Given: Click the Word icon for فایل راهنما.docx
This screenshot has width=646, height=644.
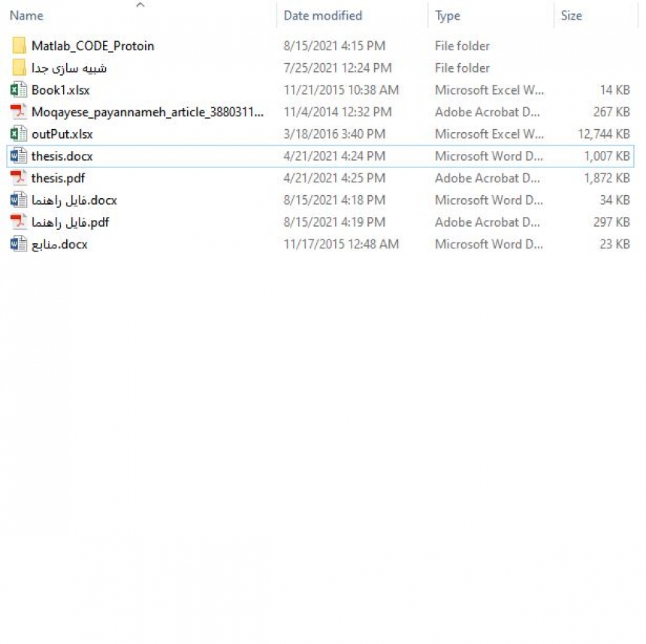Looking at the screenshot, I should (x=19, y=200).
